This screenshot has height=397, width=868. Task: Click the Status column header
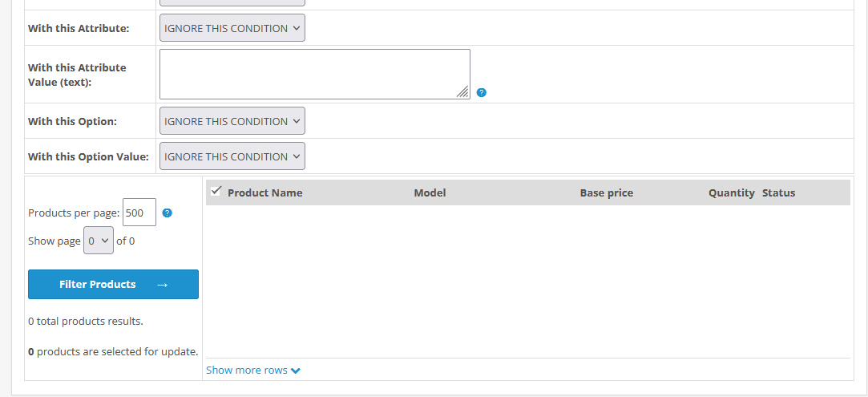[x=778, y=193]
